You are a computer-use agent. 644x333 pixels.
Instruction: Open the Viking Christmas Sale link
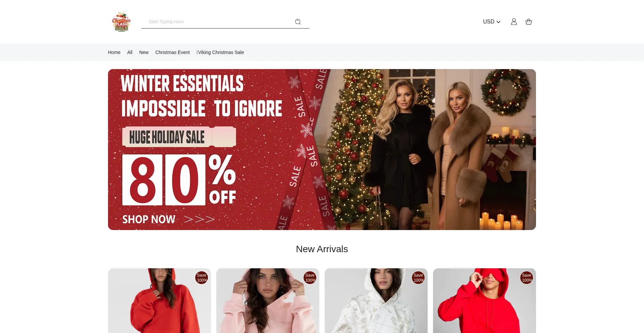click(220, 52)
